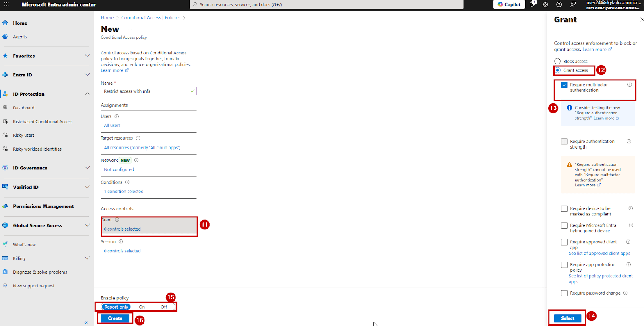Expand the Entra ID section chevron
The height and width of the screenshot is (326, 644).
pos(87,75)
